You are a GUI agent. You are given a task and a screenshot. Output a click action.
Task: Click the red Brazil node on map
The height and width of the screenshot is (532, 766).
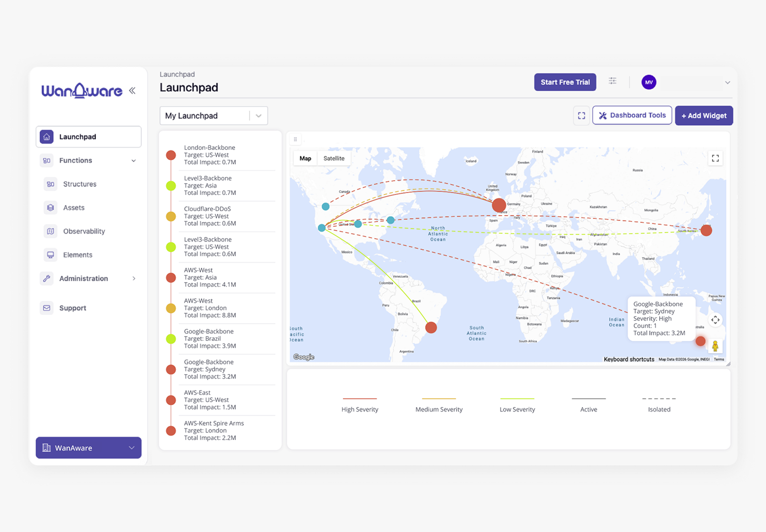(431, 327)
